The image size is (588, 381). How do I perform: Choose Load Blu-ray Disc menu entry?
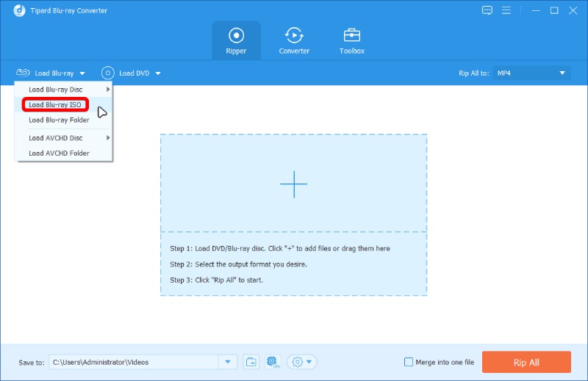tap(63, 90)
